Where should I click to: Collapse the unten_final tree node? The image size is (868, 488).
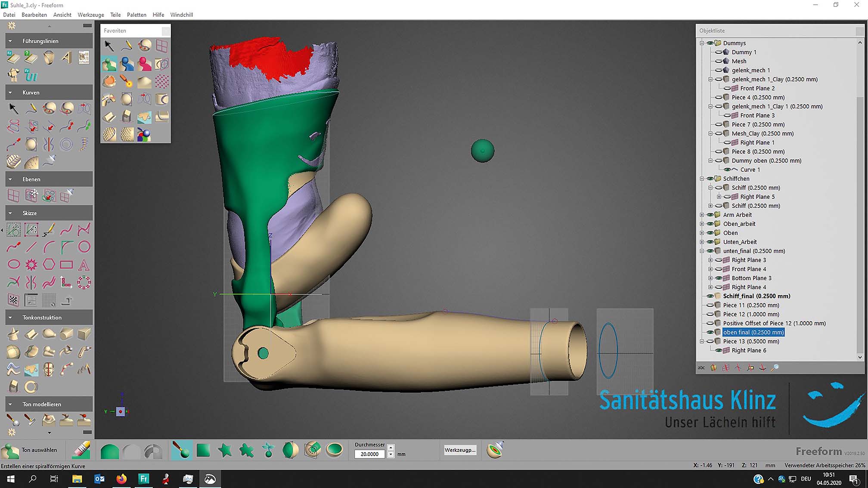coord(702,251)
